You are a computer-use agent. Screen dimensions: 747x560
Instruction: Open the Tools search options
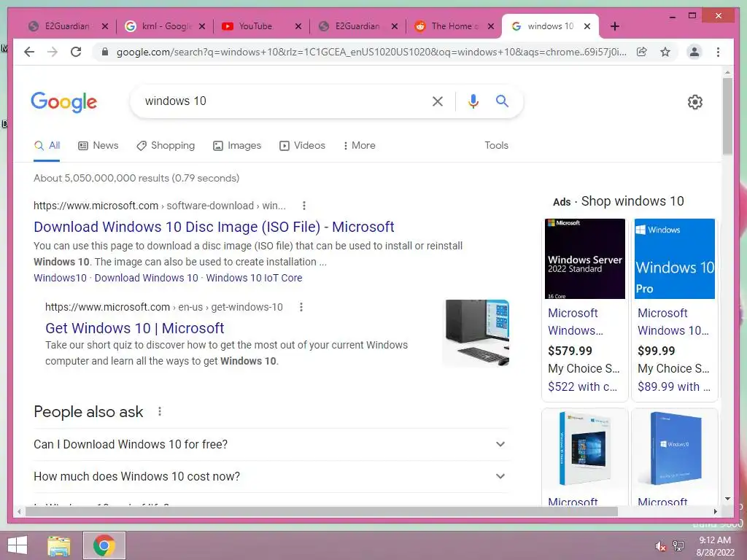pyautogui.click(x=496, y=146)
